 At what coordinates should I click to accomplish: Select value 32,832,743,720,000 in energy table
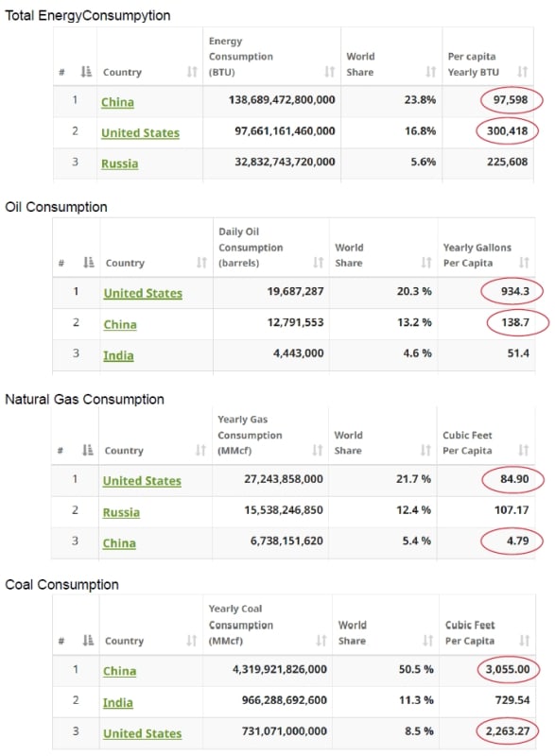pos(285,162)
